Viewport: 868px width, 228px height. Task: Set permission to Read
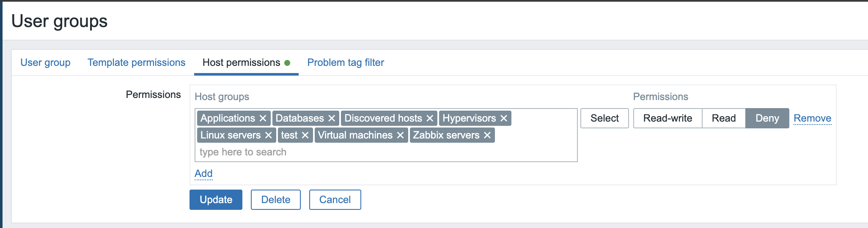pyautogui.click(x=723, y=118)
